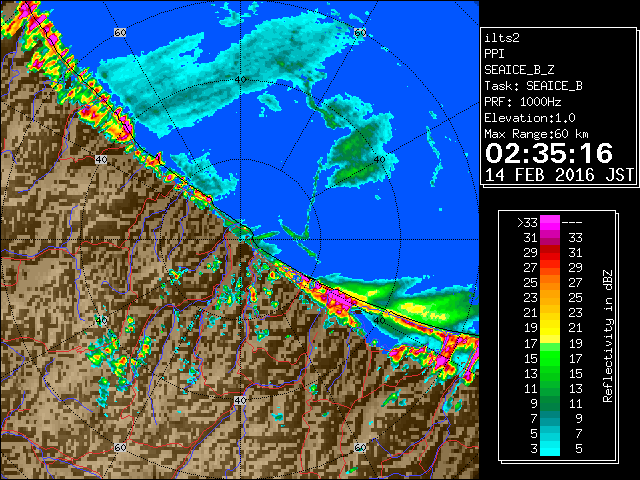The image size is (640, 480).
Task: Click the "14 FEB 2016 JST" date
Action: 559,175
